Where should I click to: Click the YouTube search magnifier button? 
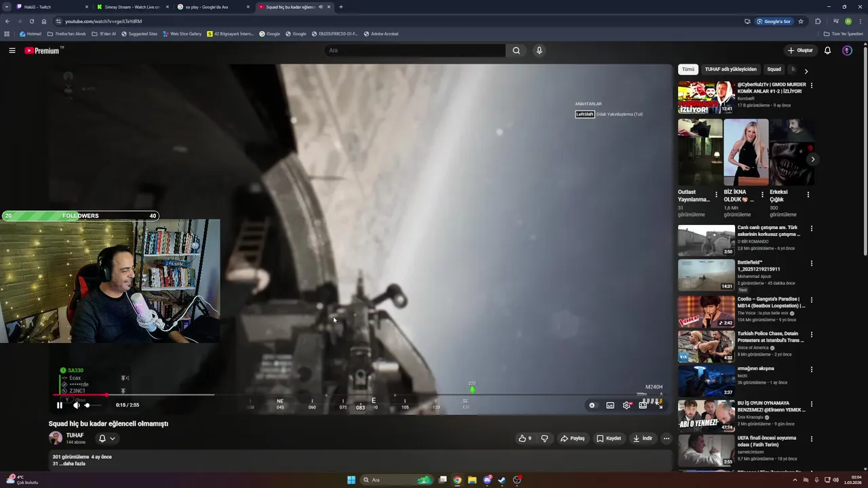[x=516, y=50]
